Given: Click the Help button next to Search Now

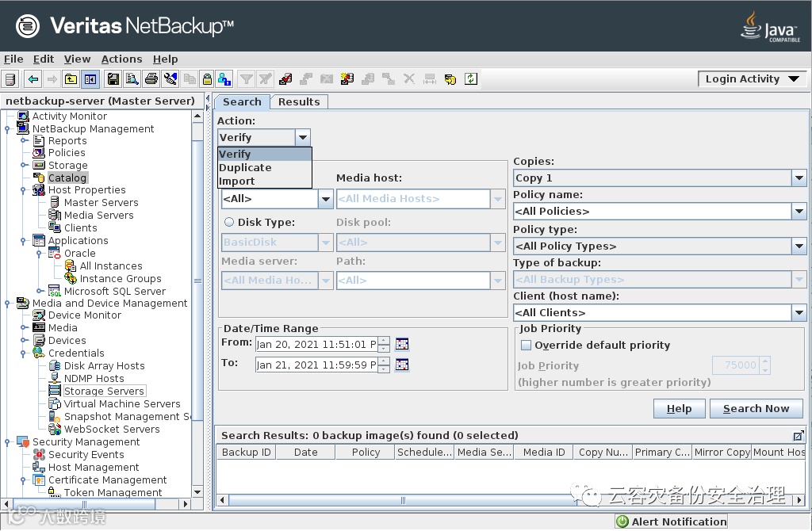Looking at the screenshot, I should tap(679, 409).
